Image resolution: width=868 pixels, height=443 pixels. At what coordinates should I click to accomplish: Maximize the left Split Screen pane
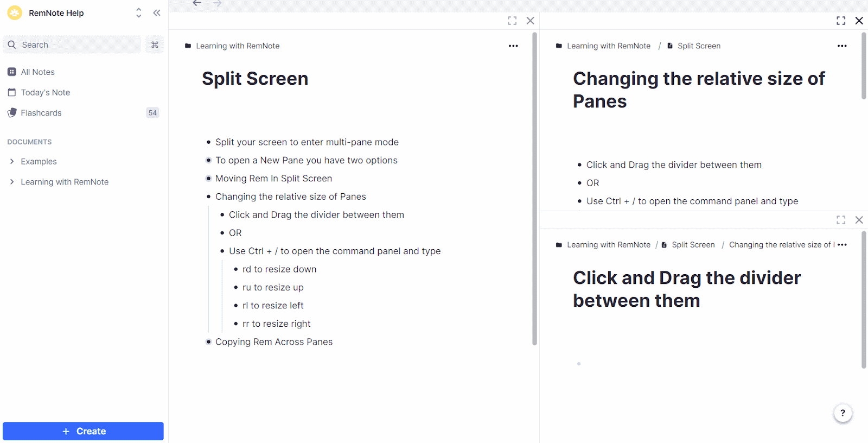click(x=512, y=21)
